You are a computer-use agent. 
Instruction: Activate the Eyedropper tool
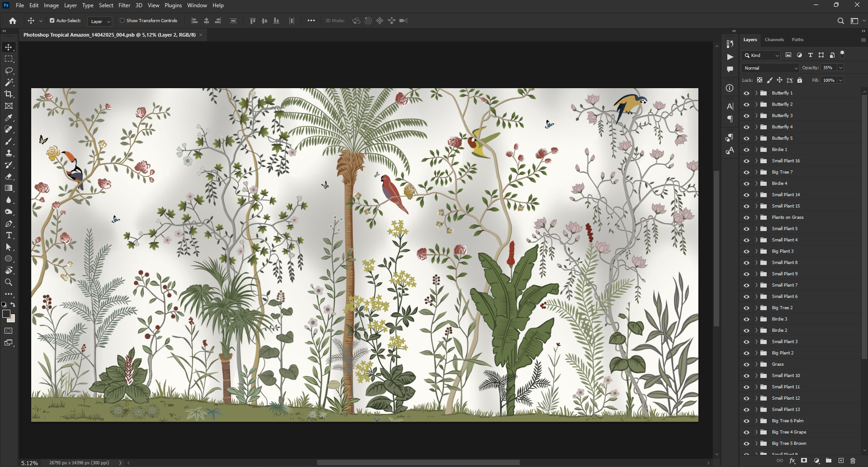pyautogui.click(x=9, y=118)
